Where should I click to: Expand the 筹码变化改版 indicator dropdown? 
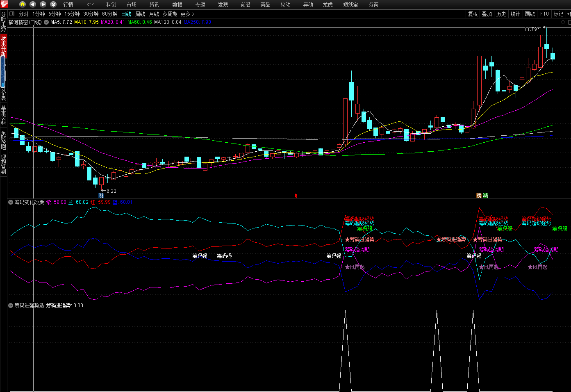pos(11,202)
